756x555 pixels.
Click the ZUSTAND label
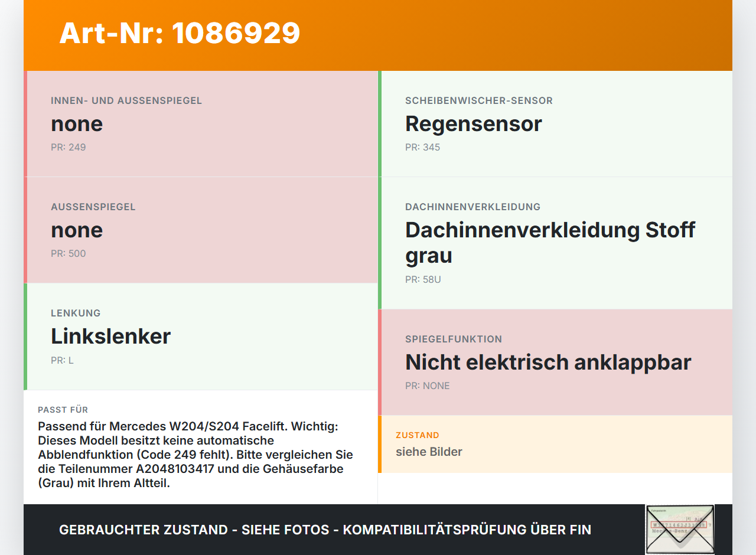click(418, 435)
